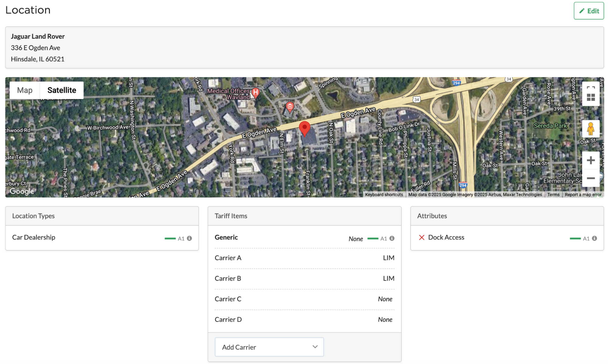Screen dimensions: 608x364
Task: Switch map to Satellite view
Action: pyautogui.click(x=62, y=90)
